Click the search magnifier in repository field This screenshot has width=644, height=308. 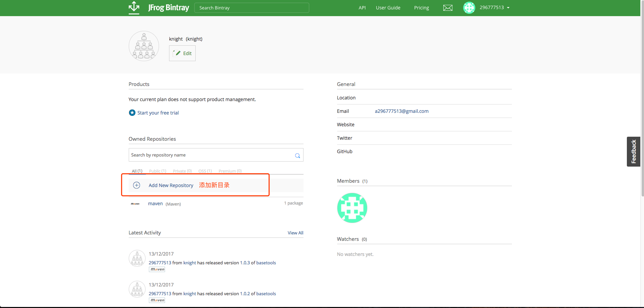297,156
